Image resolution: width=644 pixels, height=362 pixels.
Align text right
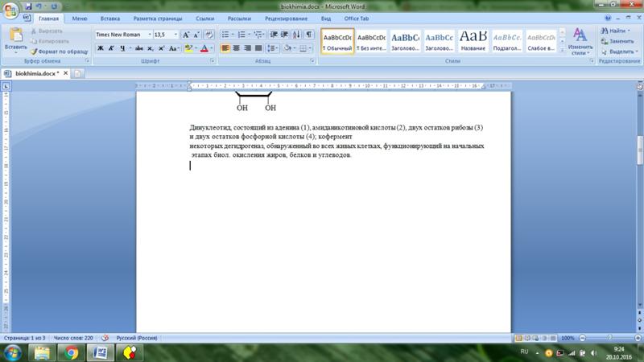(247, 48)
